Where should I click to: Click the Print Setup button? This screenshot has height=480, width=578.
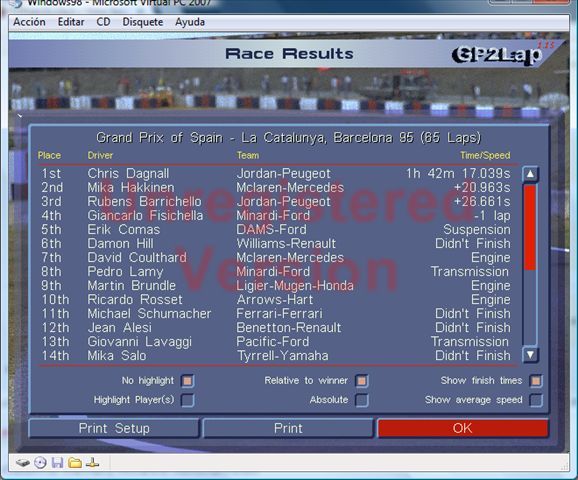(114, 428)
